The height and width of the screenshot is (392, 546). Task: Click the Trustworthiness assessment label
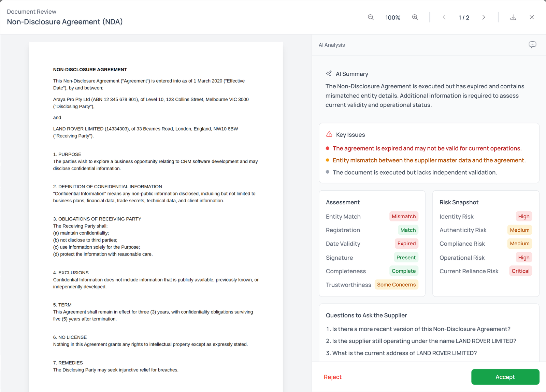pos(348,285)
